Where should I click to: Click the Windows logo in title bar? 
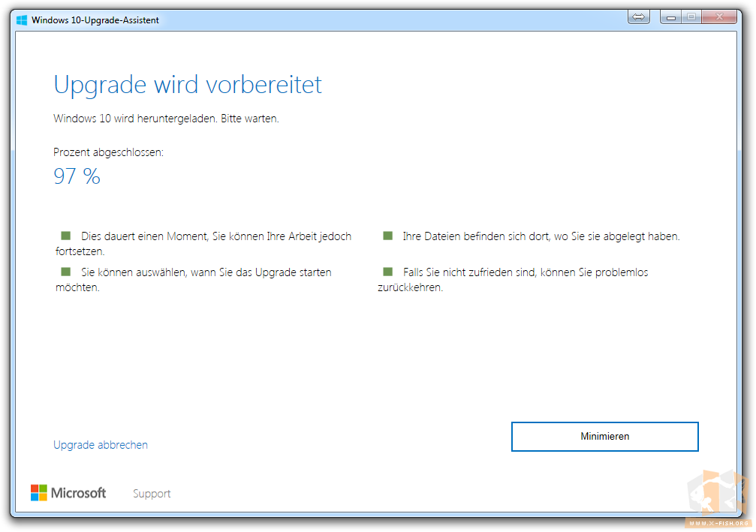click(x=22, y=20)
